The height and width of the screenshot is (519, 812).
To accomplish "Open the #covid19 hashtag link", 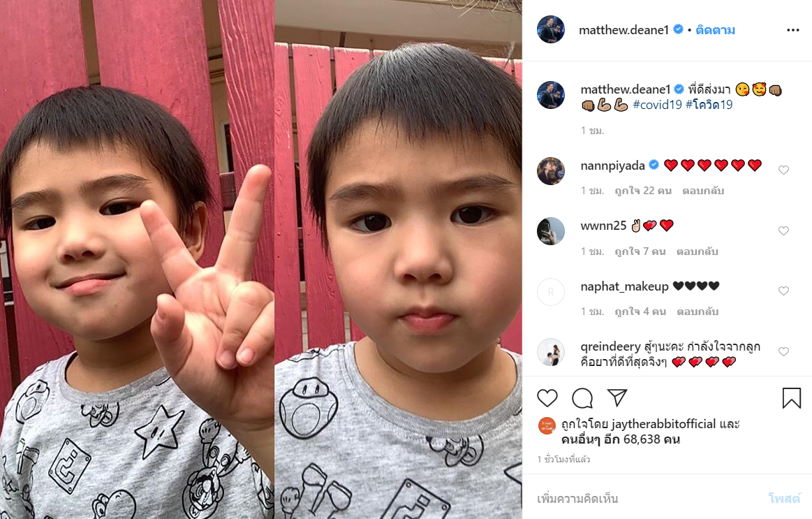I will coord(657,105).
